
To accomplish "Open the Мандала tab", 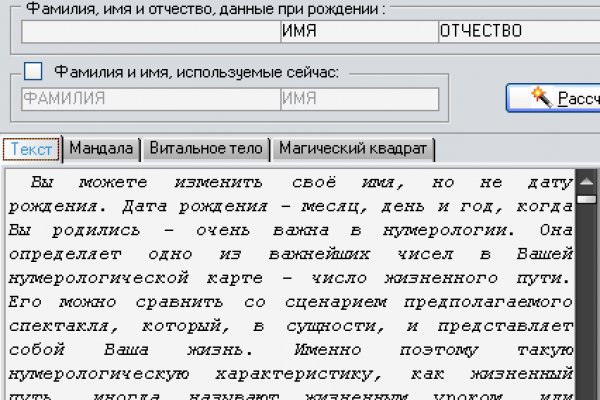I will click(x=101, y=149).
